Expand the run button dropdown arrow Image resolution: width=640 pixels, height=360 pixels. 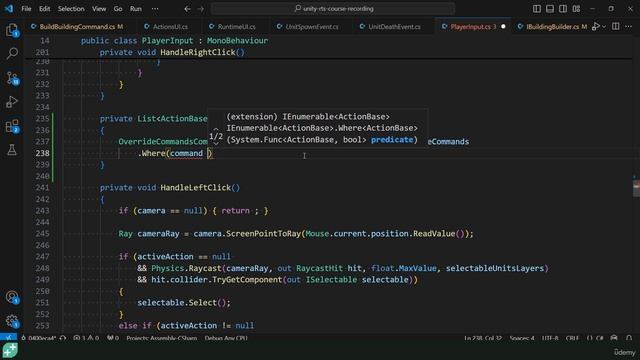[x=604, y=27]
